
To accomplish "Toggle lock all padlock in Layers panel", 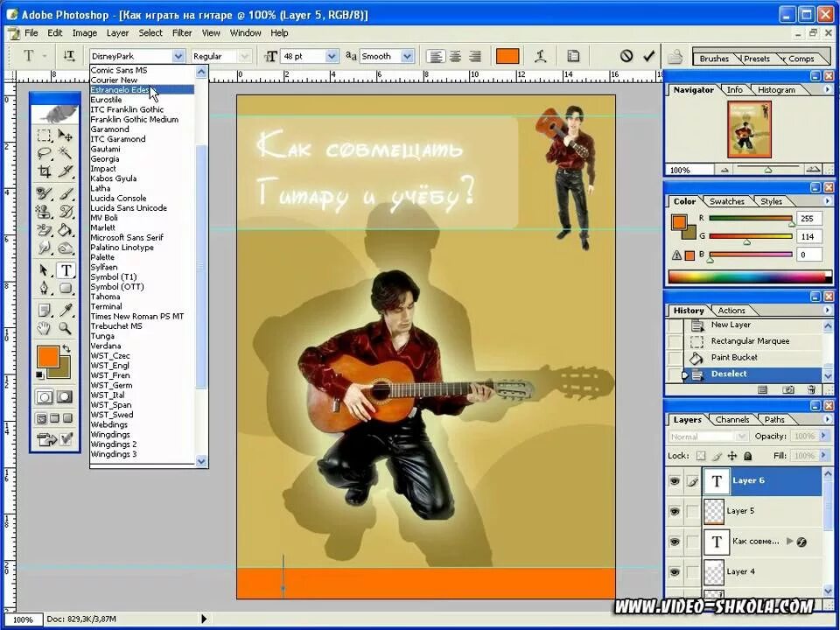I will (x=748, y=456).
